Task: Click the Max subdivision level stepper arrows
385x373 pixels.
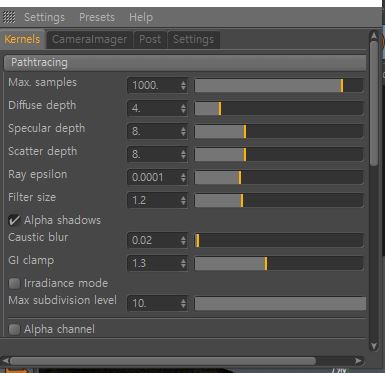Action: tap(183, 303)
